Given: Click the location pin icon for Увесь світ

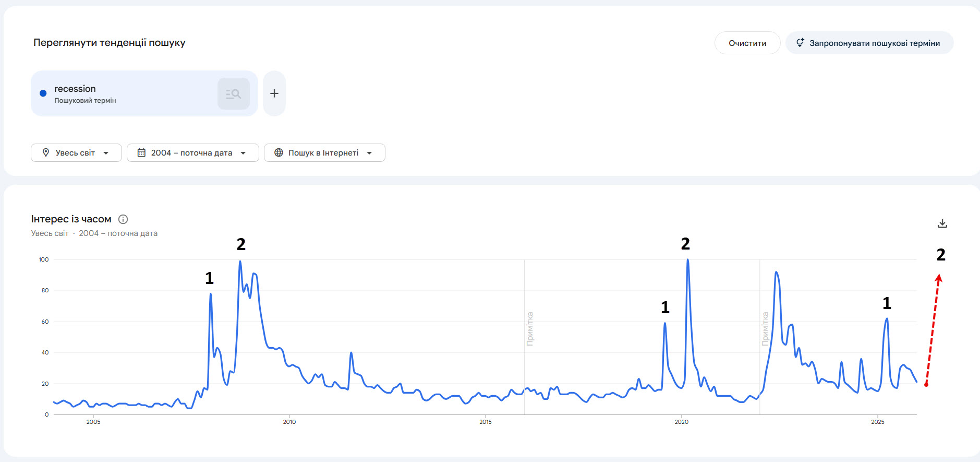Looking at the screenshot, I should [x=46, y=152].
